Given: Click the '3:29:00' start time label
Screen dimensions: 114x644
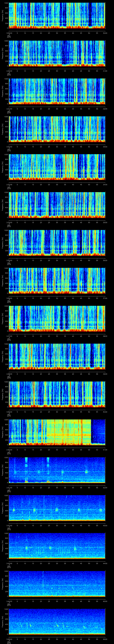Looking at the screenshot, I should tap(9, 33).
